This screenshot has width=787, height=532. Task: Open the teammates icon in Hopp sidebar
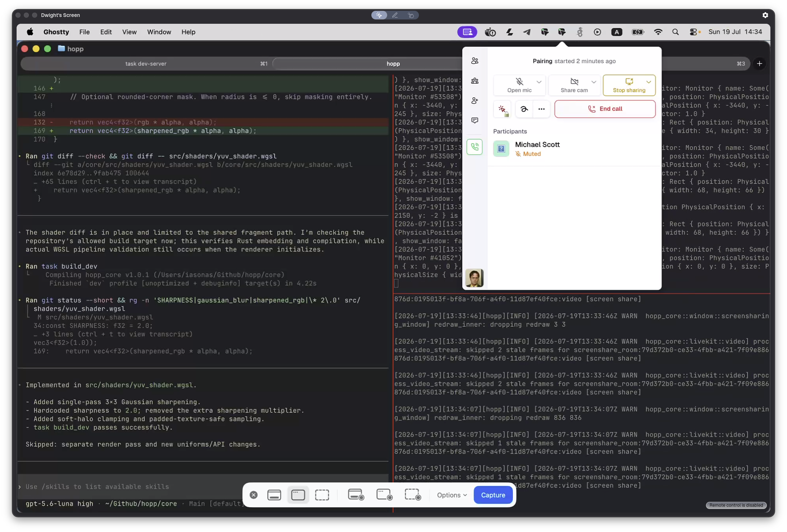coord(474,61)
